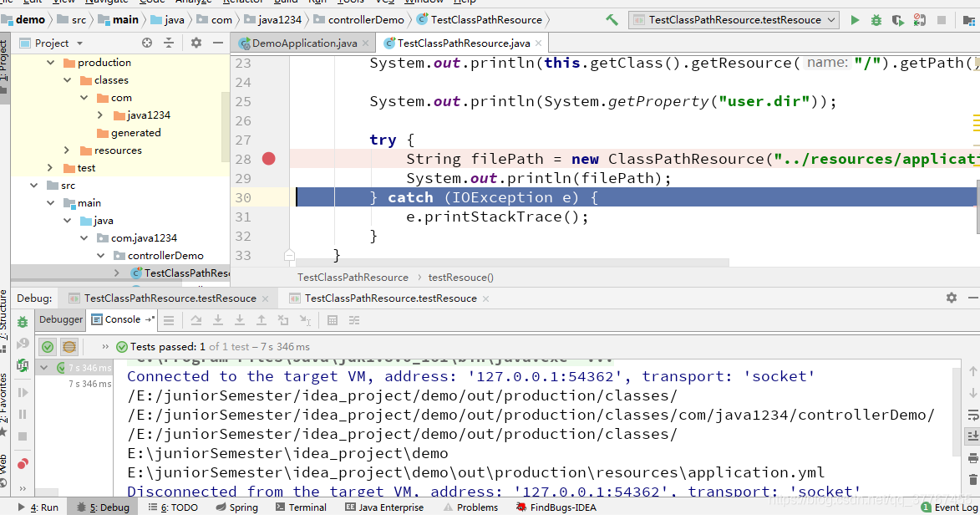Start debugging with the green bug icon

pos(876,20)
